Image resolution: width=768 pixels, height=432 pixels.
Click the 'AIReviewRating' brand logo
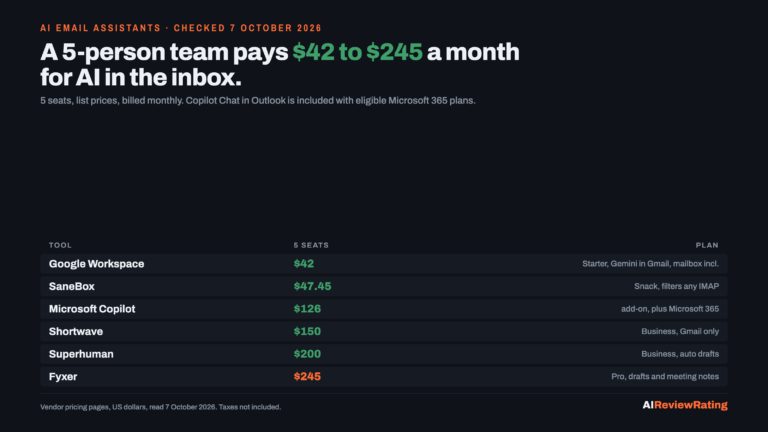pos(685,405)
